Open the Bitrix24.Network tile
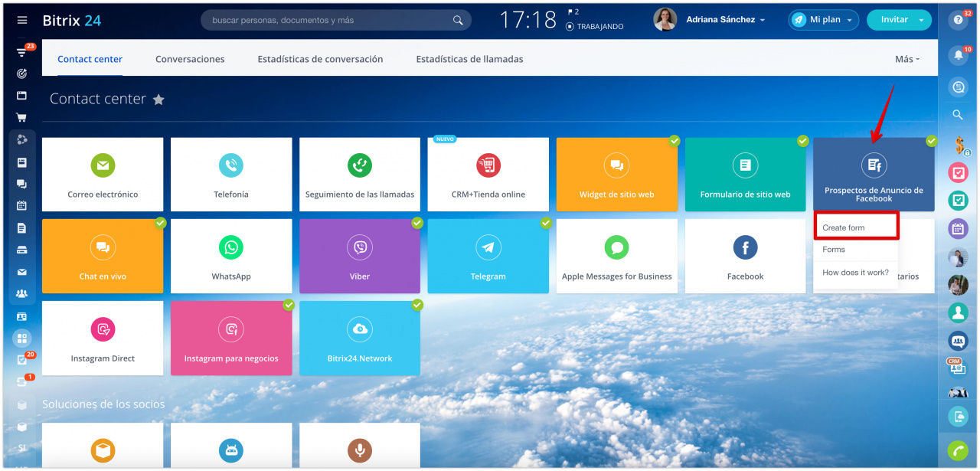The width and height of the screenshot is (980, 471). (360, 338)
